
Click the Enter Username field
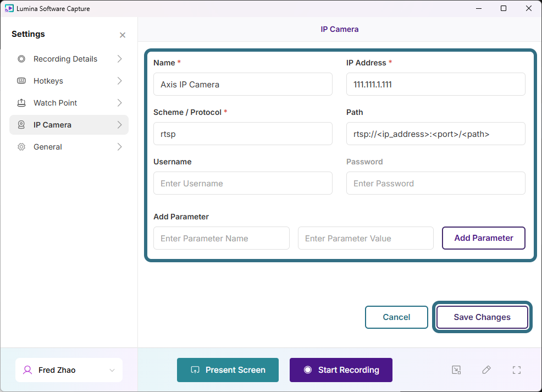click(243, 183)
